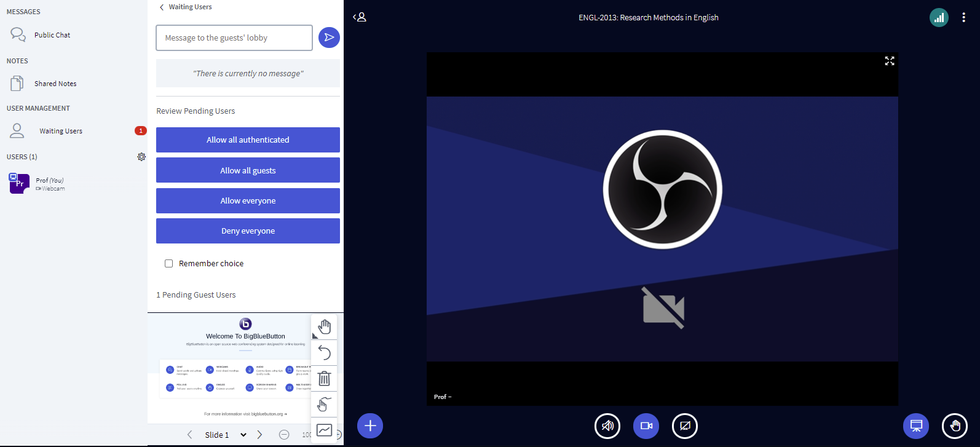This screenshot has width=980, height=447.
Task: Open the users list settings gear
Action: tap(141, 157)
